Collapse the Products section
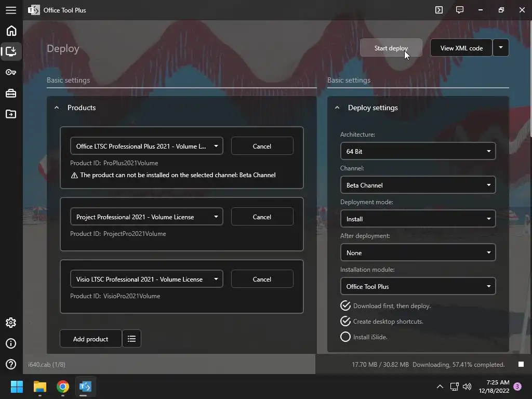This screenshot has height=399, width=532. (x=57, y=108)
